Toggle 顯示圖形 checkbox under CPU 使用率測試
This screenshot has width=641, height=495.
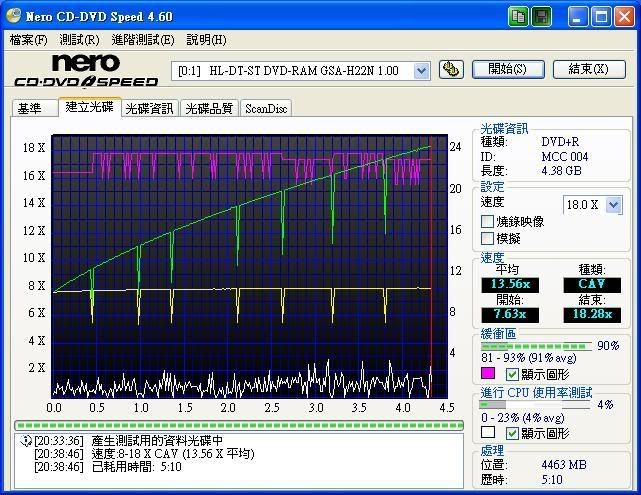tap(512, 433)
